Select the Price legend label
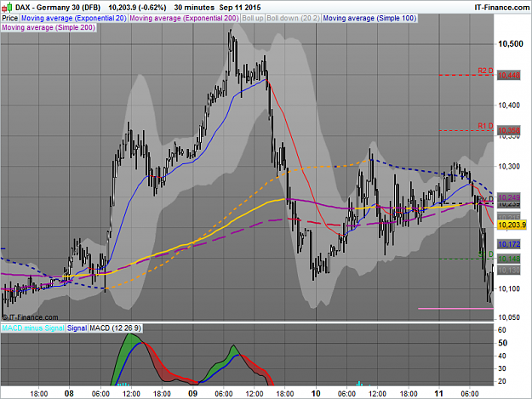532x399 pixels. (10, 19)
